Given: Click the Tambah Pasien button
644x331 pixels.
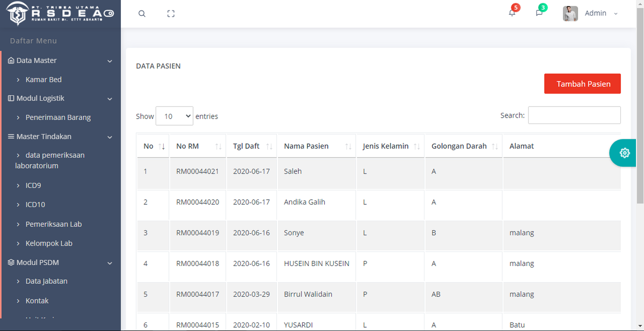Looking at the screenshot, I should pyautogui.click(x=582, y=84).
